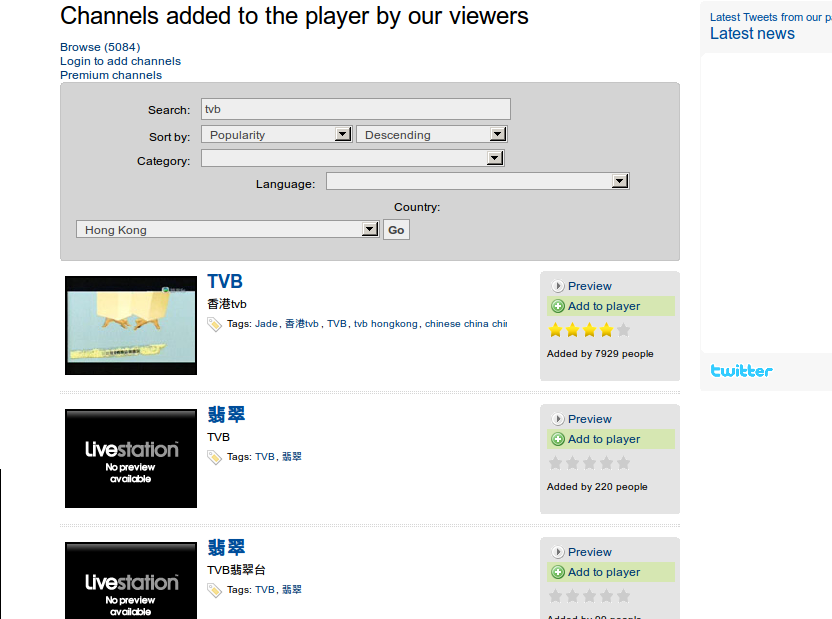Image resolution: width=832 pixels, height=619 pixels.
Task: Click the Preview play icon for 翡翠 TVB channel
Action: [x=558, y=420]
